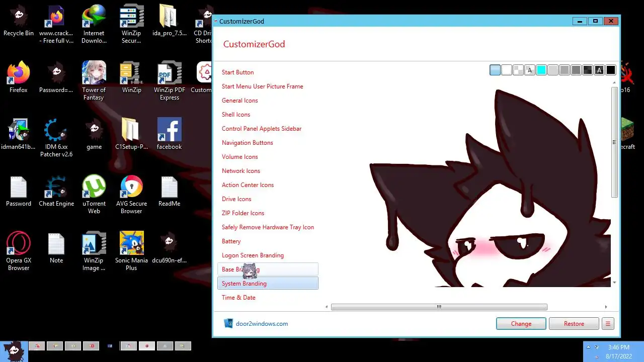
Task: Show hidden system tray icons arrow
Action: coord(588,347)
